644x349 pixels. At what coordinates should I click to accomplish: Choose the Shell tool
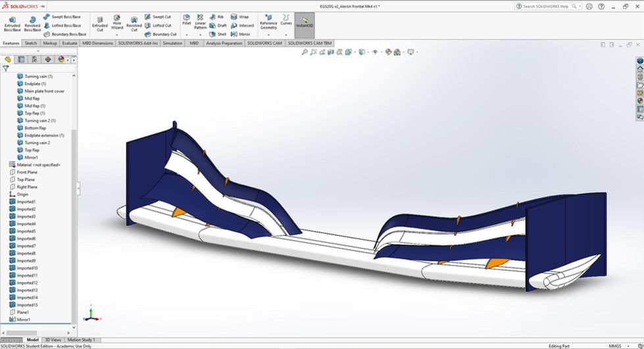(x=218, y=34)
